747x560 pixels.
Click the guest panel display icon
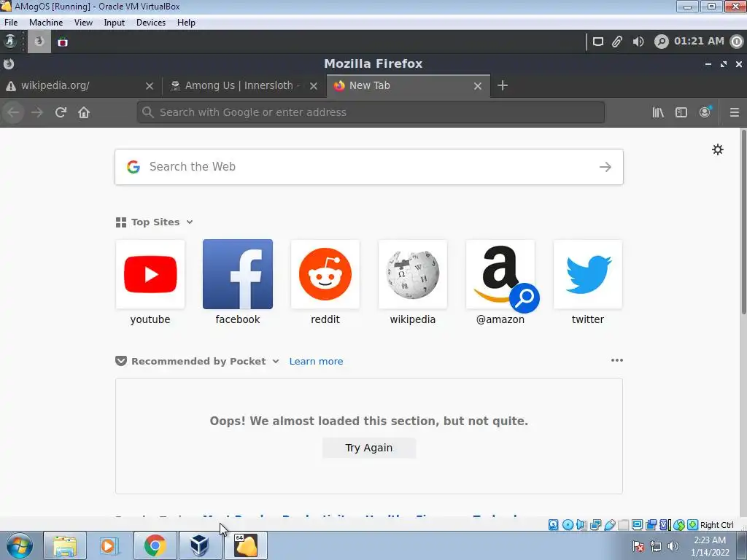598,42
